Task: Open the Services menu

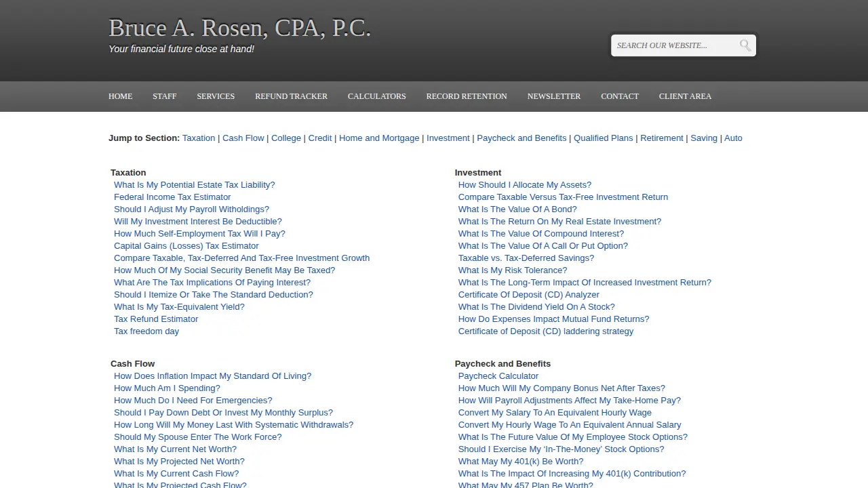Action: pyautogui.click(x=216, y=96)
